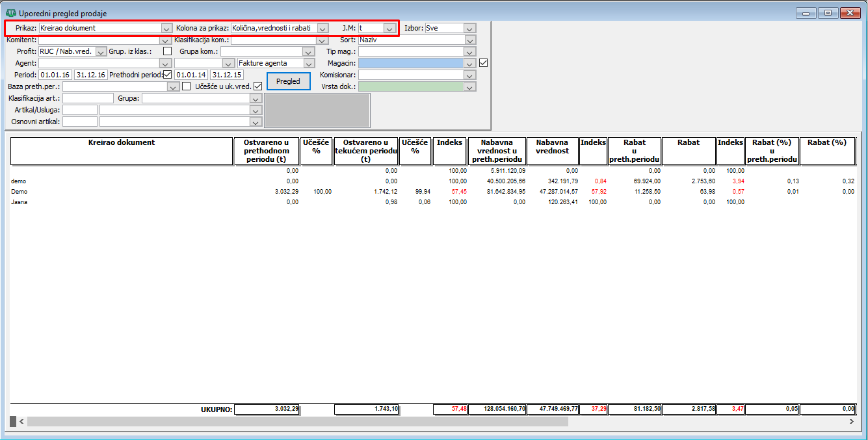The width and height of the screenshot is (868, 440).
Task: Click the previous period end date 31.12.15
Action: pos(228,75)
